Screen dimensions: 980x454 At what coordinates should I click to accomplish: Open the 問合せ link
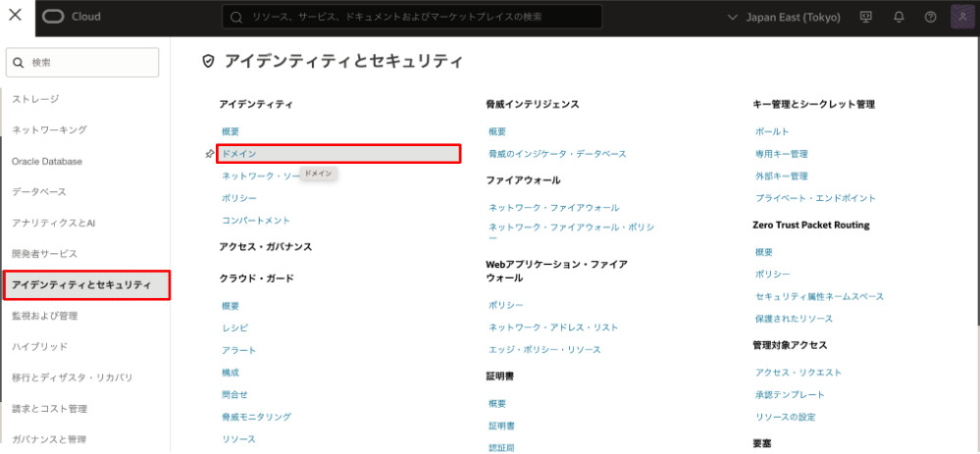(x=234, y=394)
